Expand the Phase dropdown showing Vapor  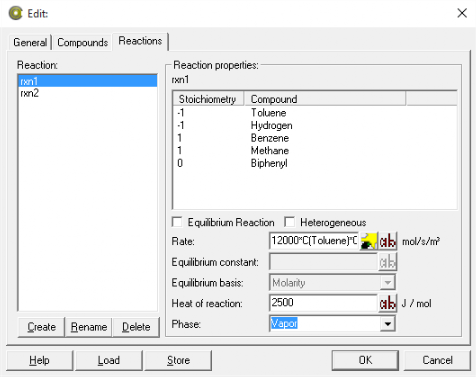tap(388, 324)
